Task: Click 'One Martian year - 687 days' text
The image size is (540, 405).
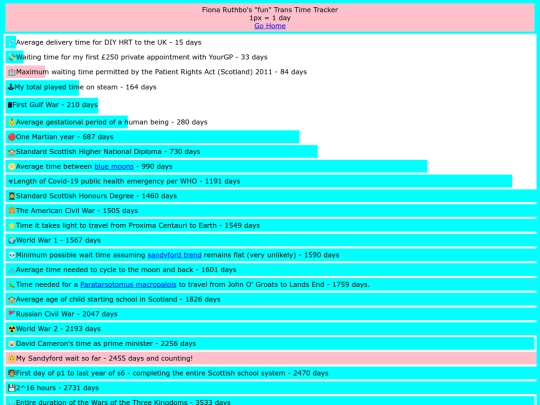Action: tap(64, 137)
